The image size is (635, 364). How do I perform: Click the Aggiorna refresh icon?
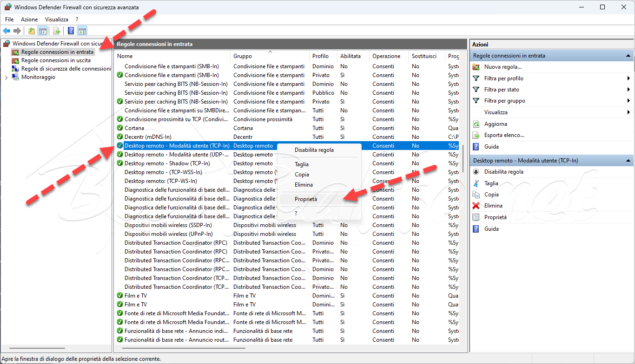[x=476, y=124]
